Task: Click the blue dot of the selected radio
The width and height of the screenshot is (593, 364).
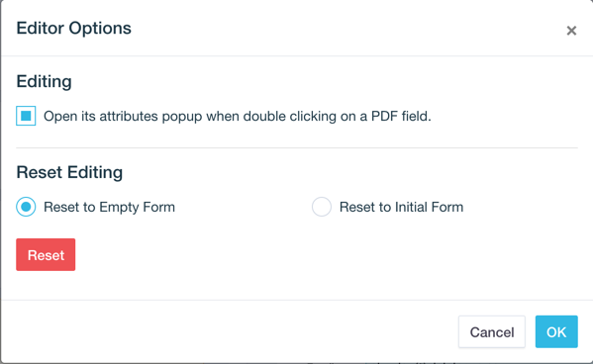Action: (26, 207)
